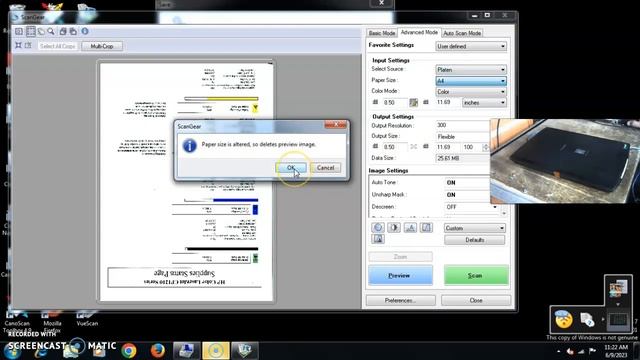
Task: Click the green Scan button
Action: coord(476,276)
